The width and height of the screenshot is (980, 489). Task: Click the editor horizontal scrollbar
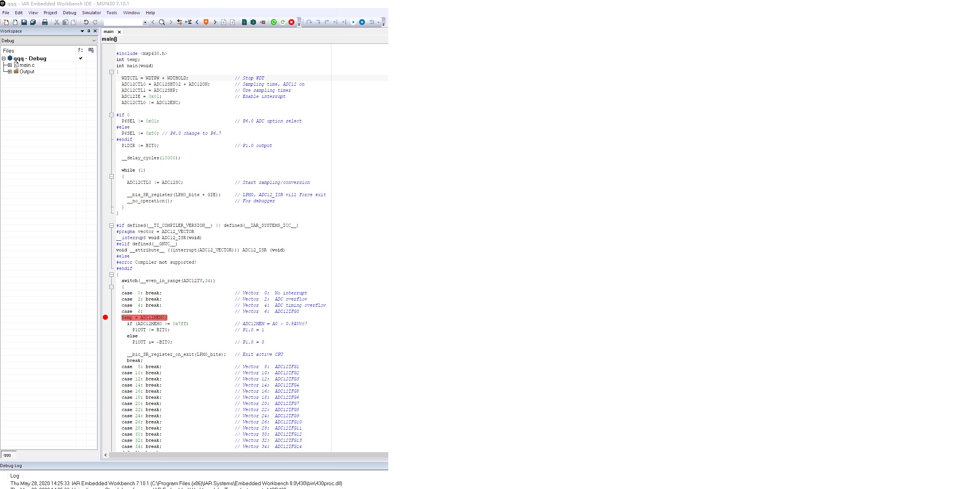(249, 455)
